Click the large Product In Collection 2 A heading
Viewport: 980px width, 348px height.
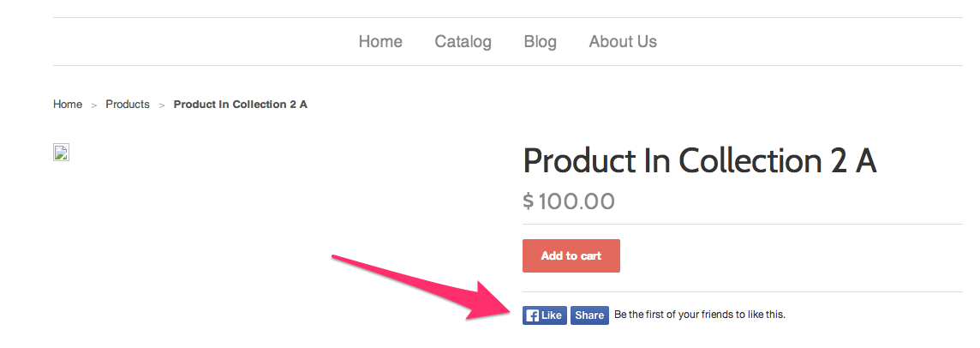pos(700,161)
